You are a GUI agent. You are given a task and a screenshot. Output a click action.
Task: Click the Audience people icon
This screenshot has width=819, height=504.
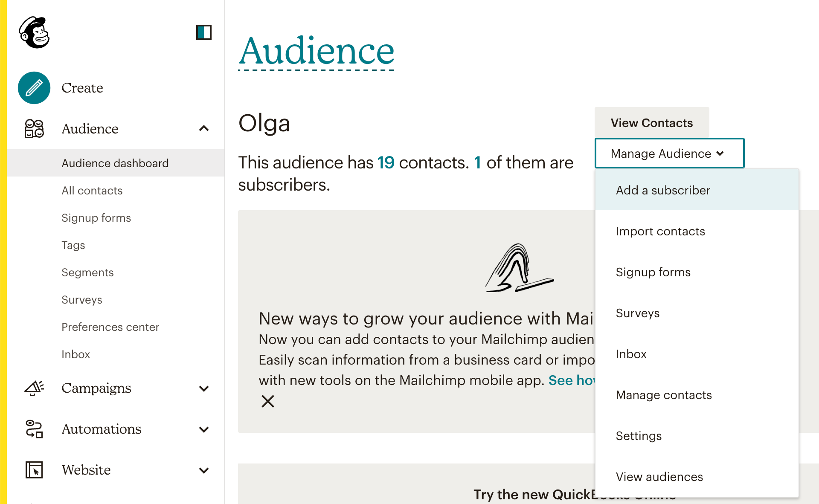click(x=34, y=129)
